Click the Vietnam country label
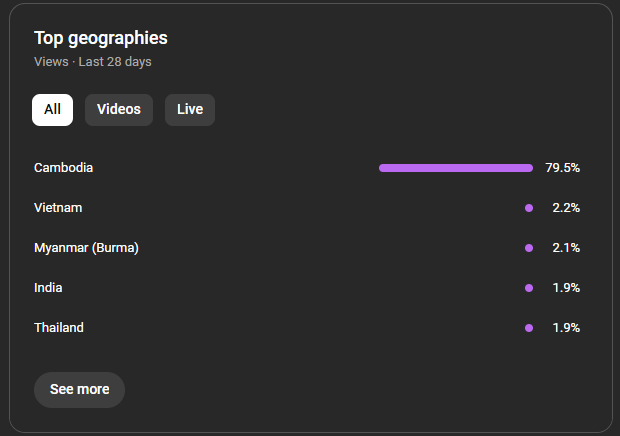 (x=58, y=208)
